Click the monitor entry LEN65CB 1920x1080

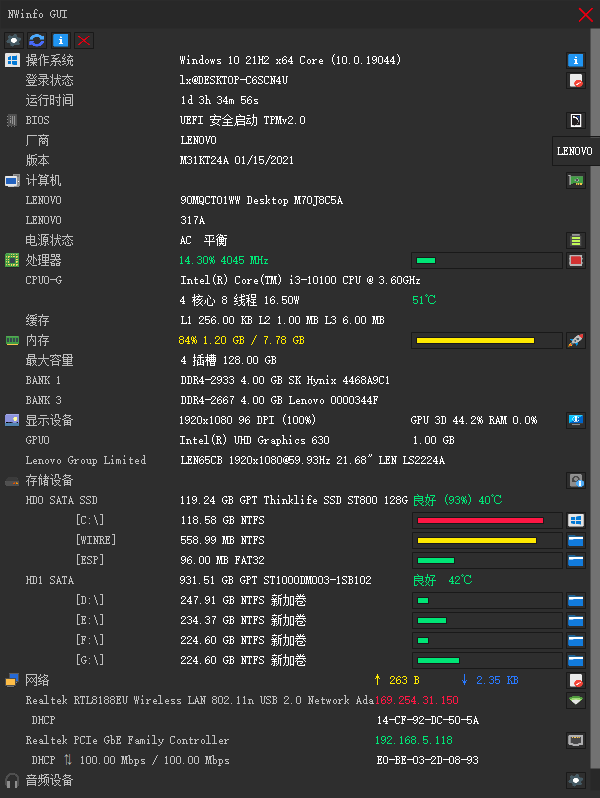click(x=312, y=460)
